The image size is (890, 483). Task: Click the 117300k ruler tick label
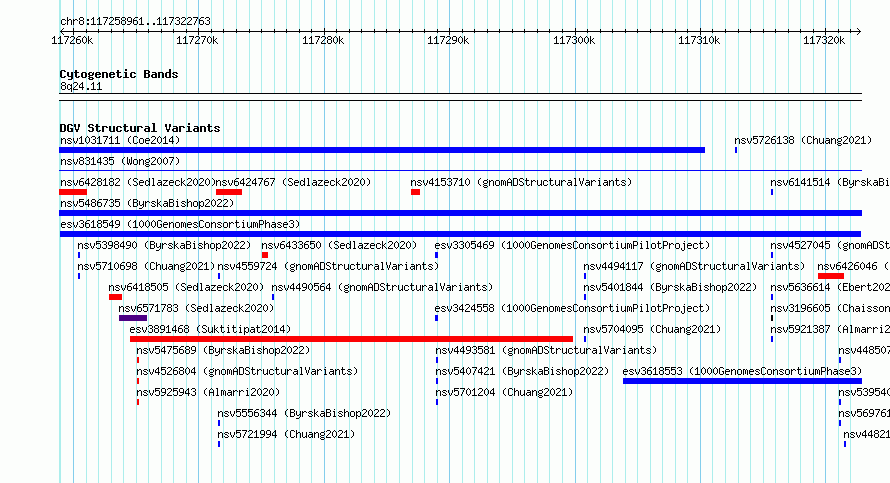(x=574, y=40)
